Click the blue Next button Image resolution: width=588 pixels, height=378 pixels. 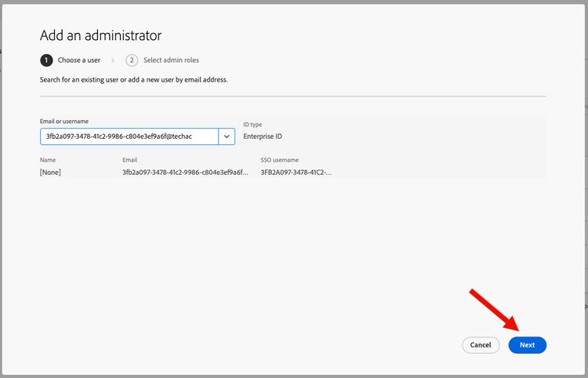tap(527, 345)
